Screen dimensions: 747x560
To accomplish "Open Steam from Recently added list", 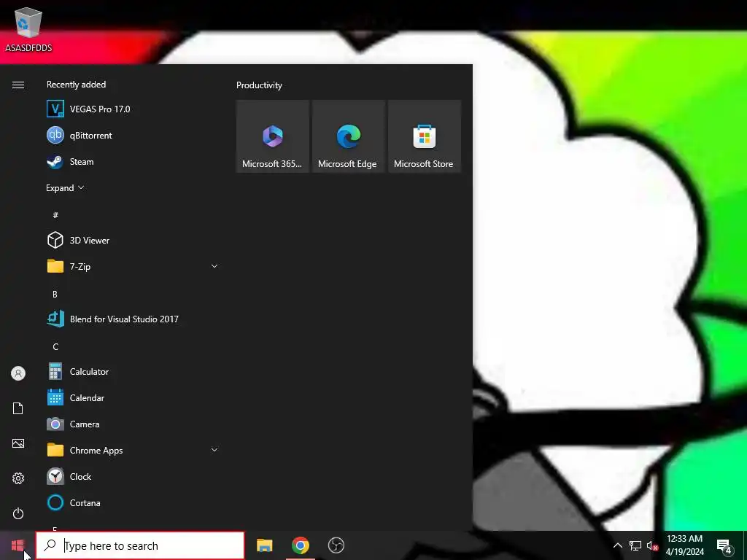I will point(133,162).
